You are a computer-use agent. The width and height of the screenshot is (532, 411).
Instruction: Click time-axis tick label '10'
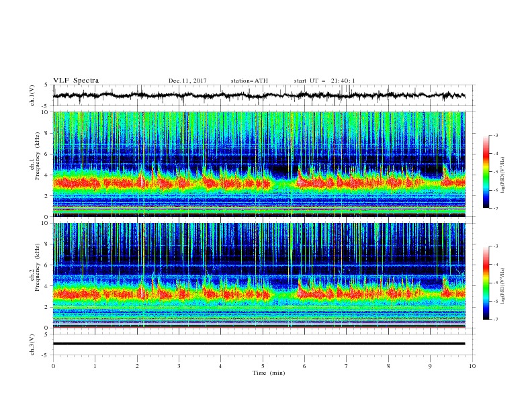click(x=472, y=366)
